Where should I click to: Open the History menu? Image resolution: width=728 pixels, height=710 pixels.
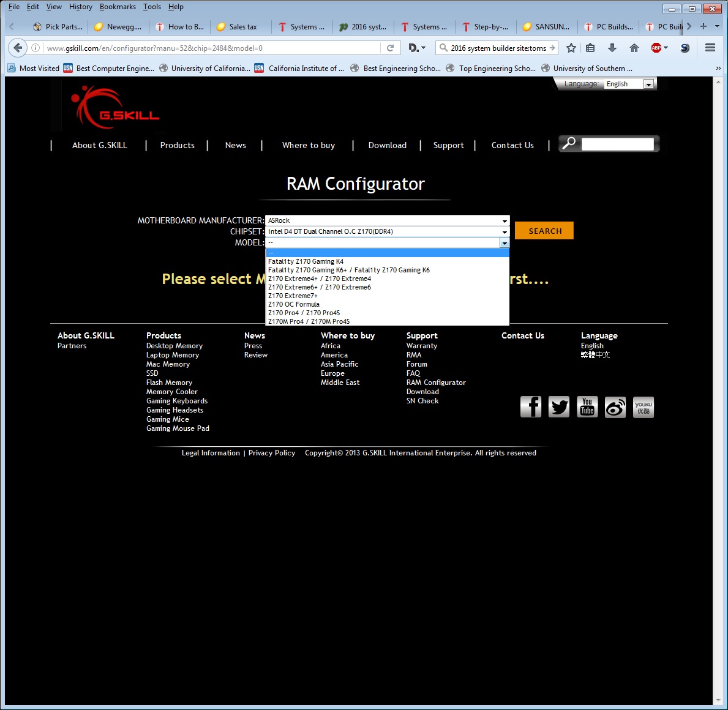pyautogui.click(x=81, y=7)
